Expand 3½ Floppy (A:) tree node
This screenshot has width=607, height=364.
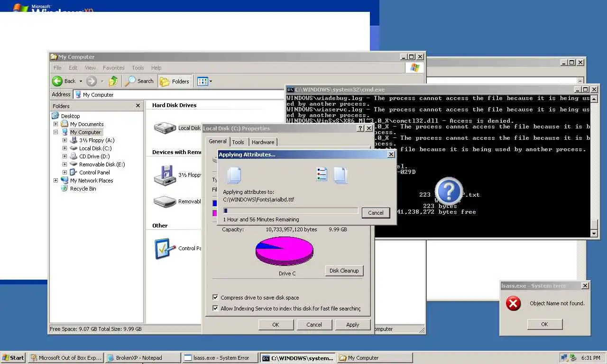(64, 140)
